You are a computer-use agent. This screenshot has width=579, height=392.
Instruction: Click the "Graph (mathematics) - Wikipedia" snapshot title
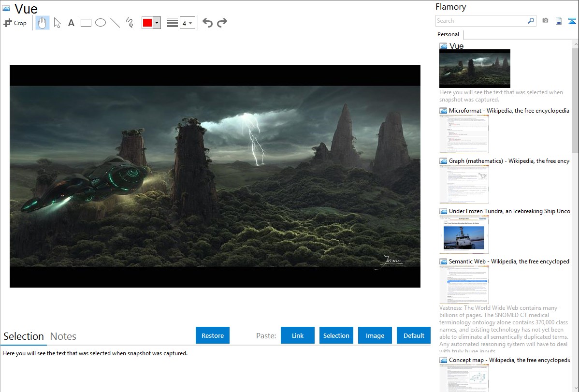click(509, 161)
